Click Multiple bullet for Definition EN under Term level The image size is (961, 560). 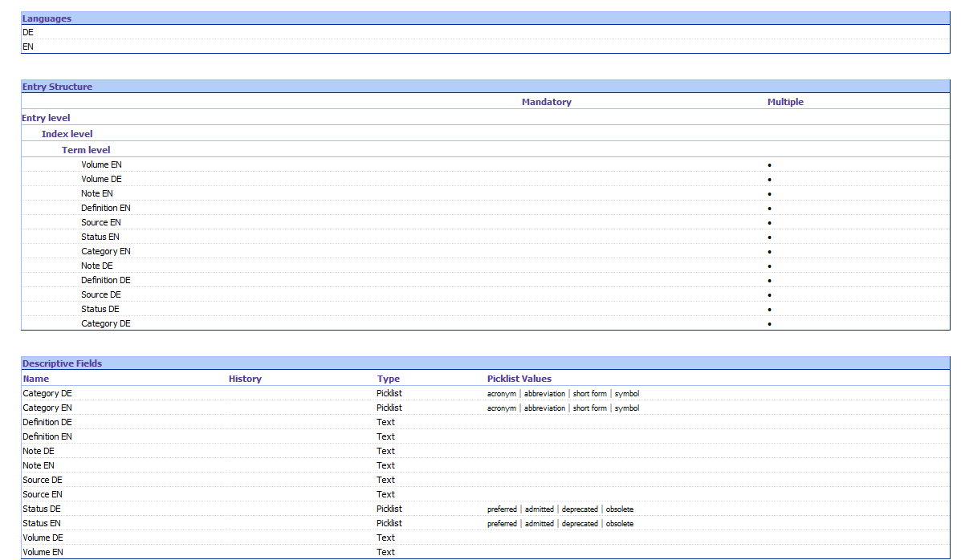(769, 209)
